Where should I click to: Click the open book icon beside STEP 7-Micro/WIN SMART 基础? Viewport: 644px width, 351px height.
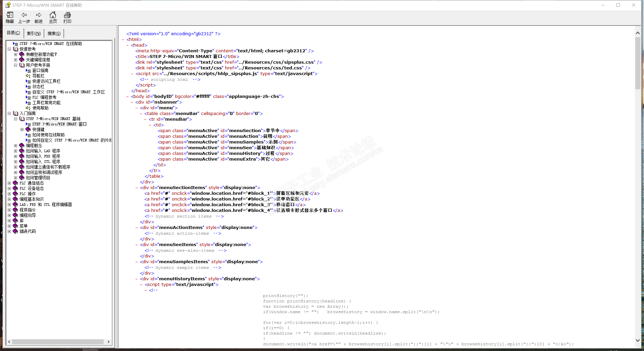(22, 119)
